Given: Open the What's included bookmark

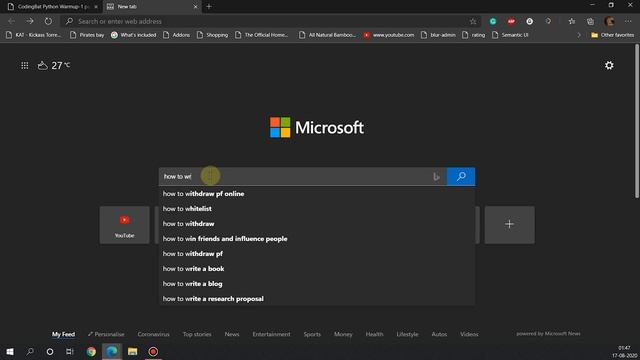Looking at the screenshot, I should click(133, 35).
